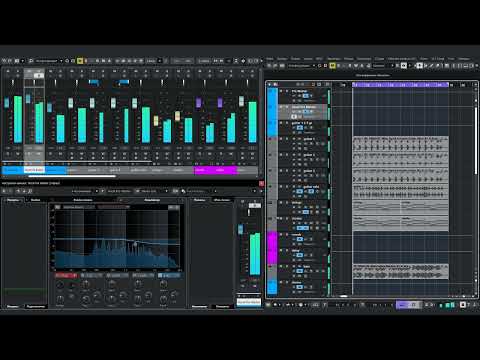Open the configuration dropdown in the MixConsole toolbar
The width and height of the screenshot is (480, 360).
(49, 61)
